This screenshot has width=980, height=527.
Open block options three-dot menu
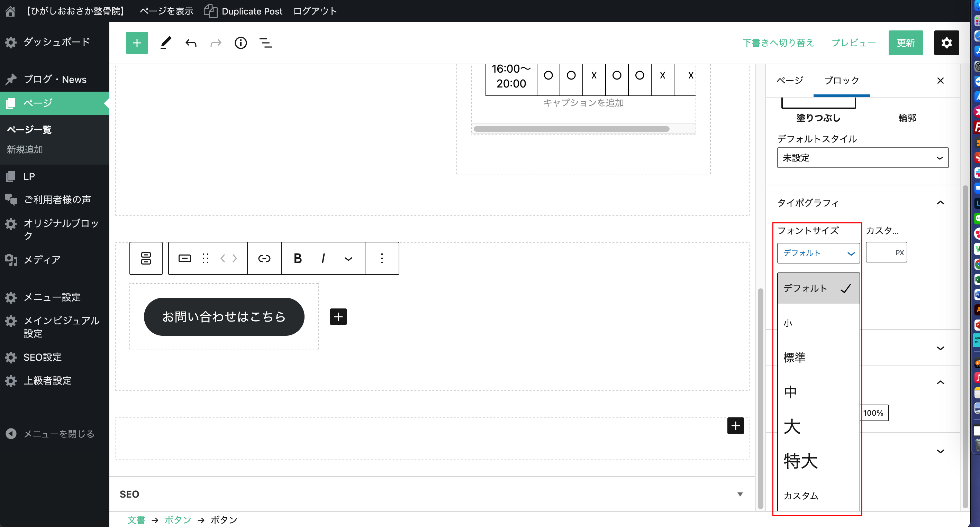coord(382,259)
